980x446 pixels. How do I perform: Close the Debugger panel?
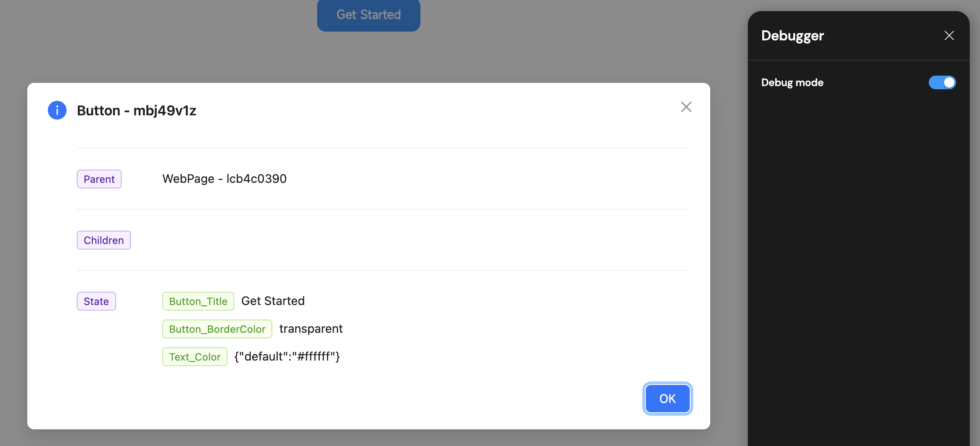tap(949, 35)
